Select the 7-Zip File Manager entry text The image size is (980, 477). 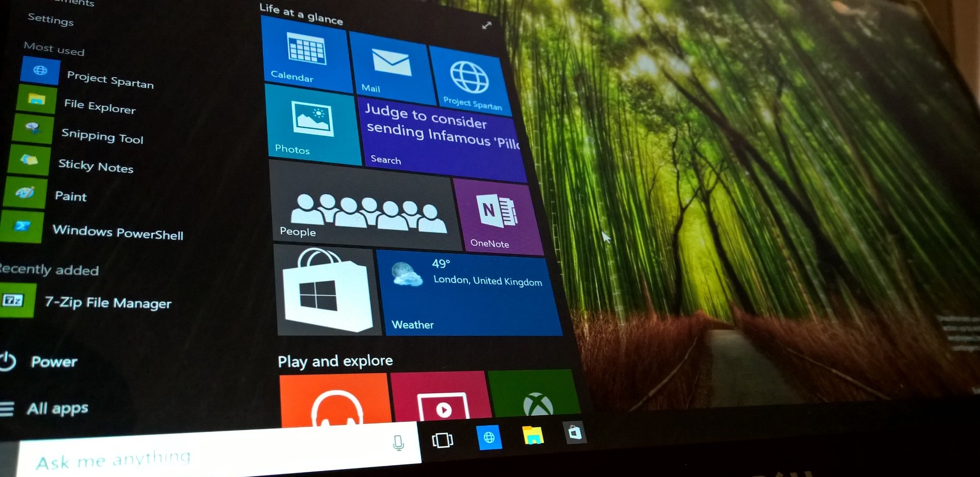click(x=108, y=303)
